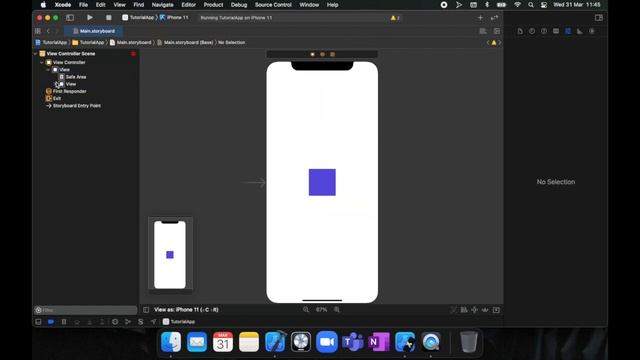
Task: Click in the outline Filter field
Action: [x=86, y=310]
